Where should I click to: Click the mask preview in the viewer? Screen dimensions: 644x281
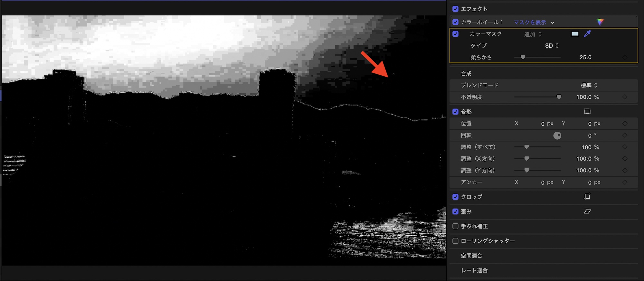click(224, 140)
